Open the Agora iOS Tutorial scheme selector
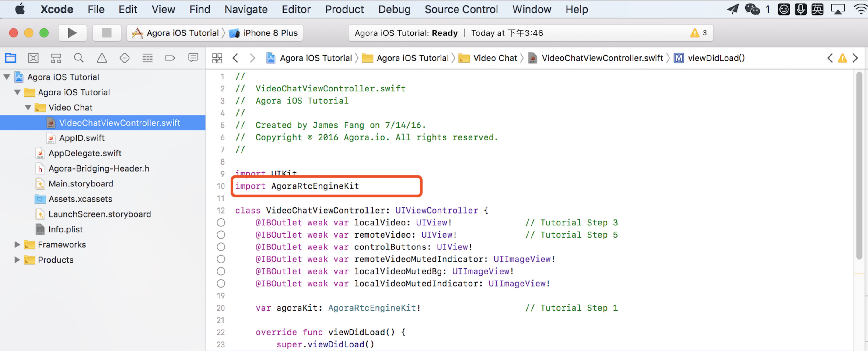868x351 pixels. pyautogui.click(x=175, y=33)
